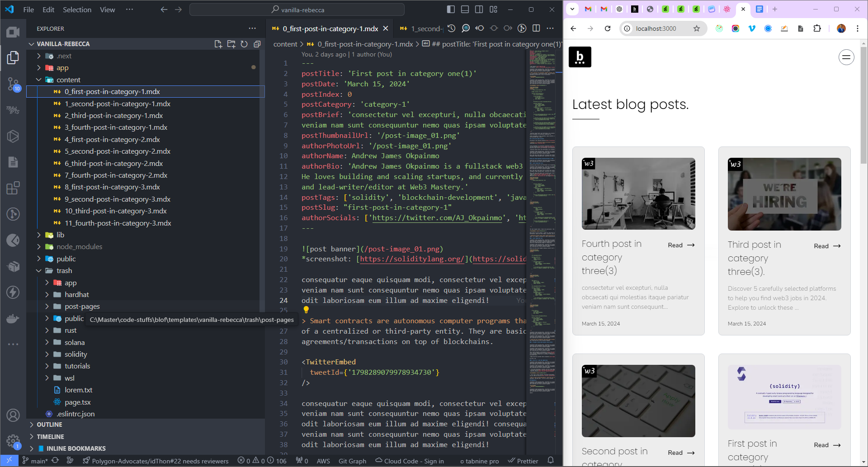Image resolution: width=868 pixels, height=467 pixels.
Task: Go back in VS Code navigation
Action: tap(164, 9)
